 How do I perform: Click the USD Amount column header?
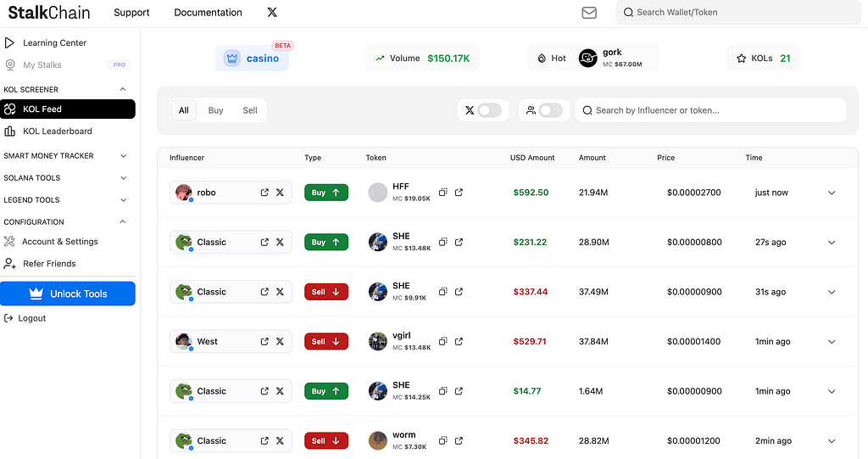point(532,158)
